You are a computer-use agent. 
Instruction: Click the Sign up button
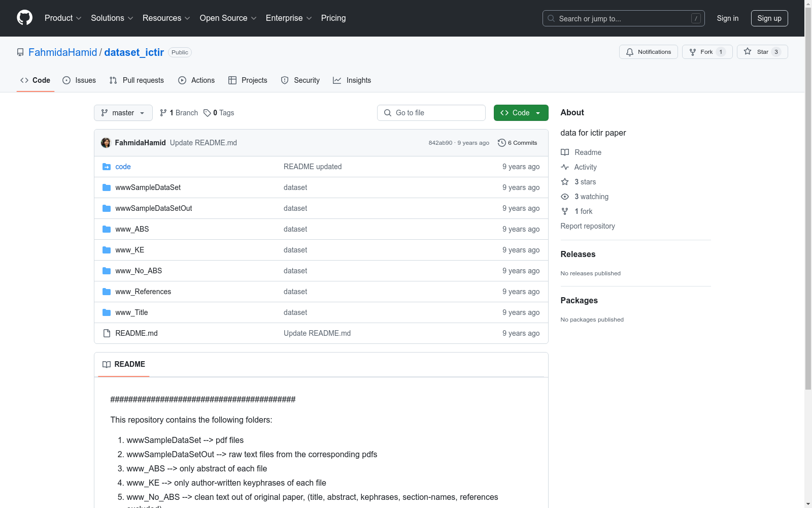point(769,18)
